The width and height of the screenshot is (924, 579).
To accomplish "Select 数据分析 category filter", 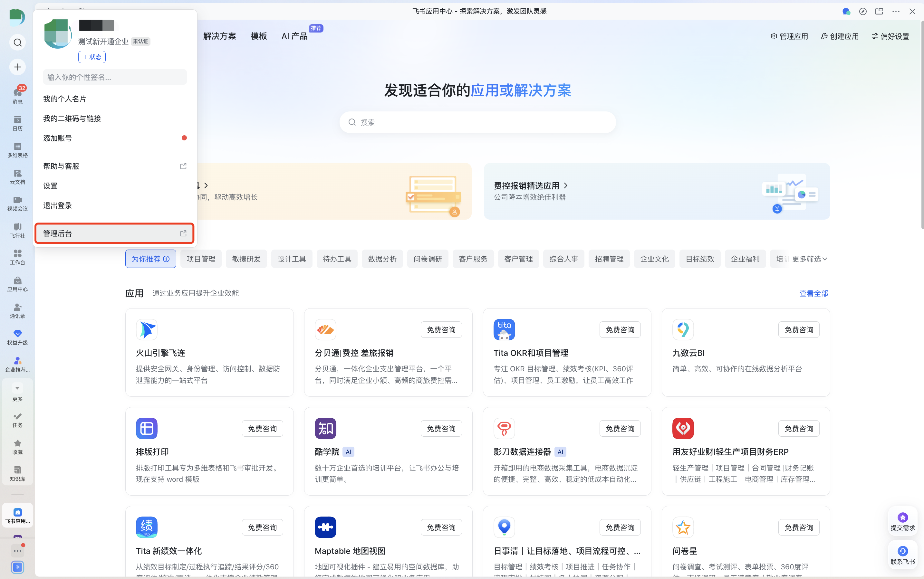I will click(382, 259).
